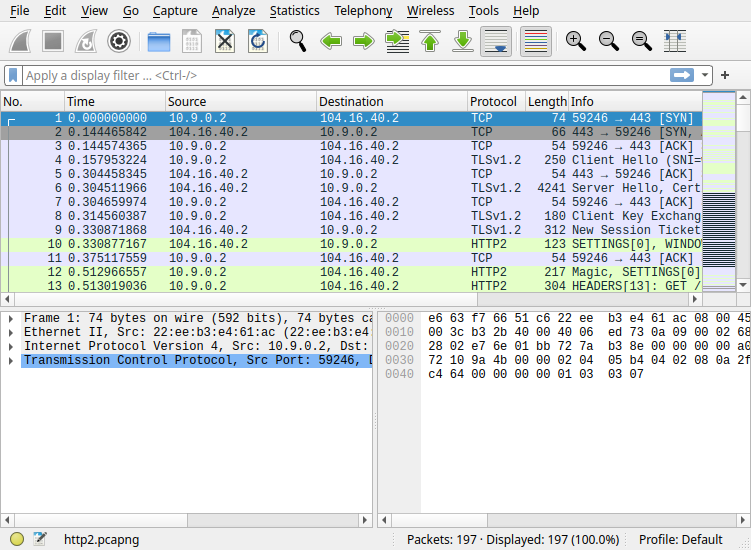
Task: Select packet 10 HTTP2 SETTINGS row
Action: (352, 244)
